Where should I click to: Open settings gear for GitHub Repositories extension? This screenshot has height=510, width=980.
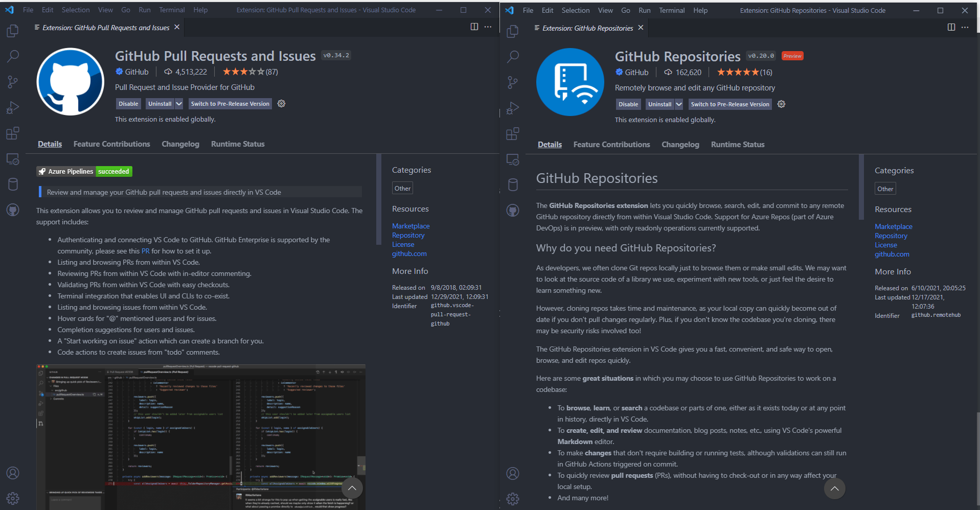(781, 104)
